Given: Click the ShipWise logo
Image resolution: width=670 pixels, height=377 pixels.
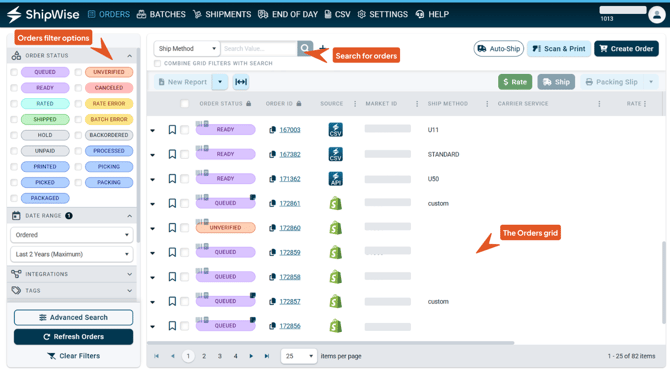Looking at the screenshot, I should [43, 14].
